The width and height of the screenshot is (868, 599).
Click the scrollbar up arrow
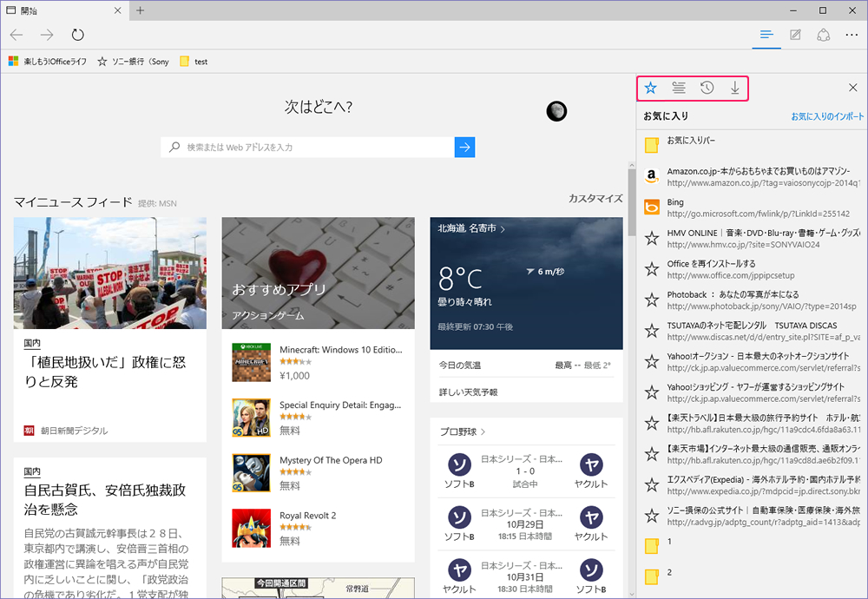tap(632, 166)
